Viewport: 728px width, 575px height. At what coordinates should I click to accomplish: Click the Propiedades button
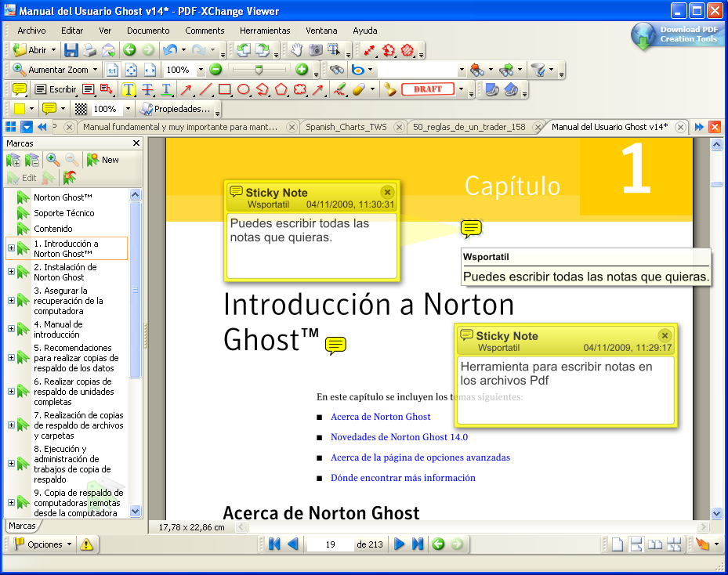(176, 109)
